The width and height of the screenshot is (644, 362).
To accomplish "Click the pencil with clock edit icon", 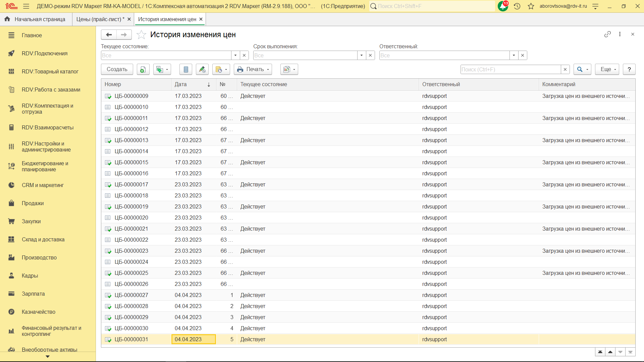I will click(202, 69).
